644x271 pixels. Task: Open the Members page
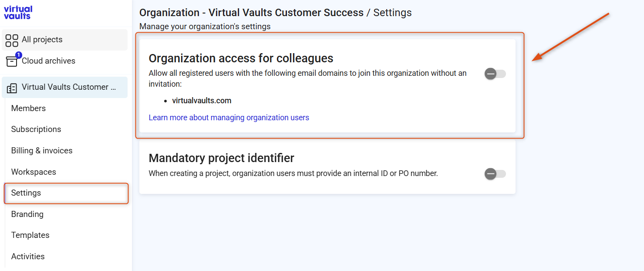(28, 108)
